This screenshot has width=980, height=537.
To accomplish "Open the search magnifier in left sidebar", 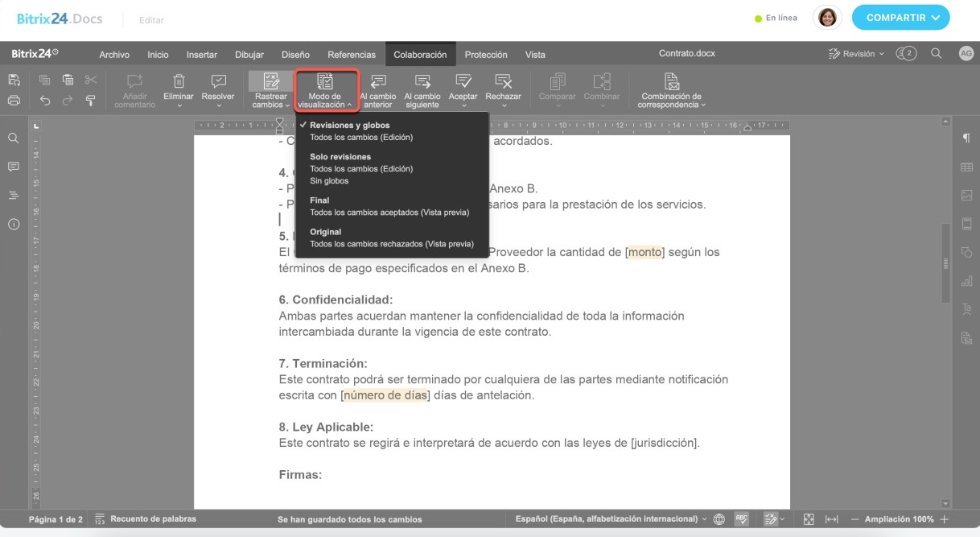I will 14,138.
